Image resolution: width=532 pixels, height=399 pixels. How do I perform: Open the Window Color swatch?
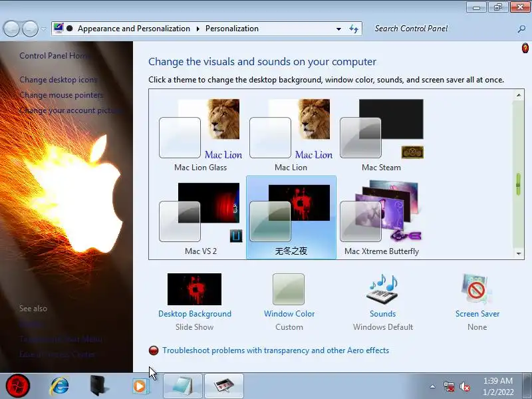click(289, 289)
